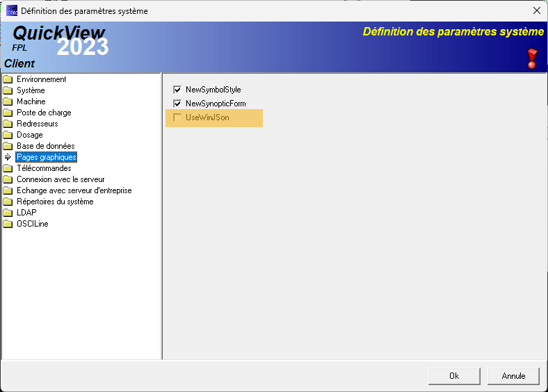
Task: Click the red exclamation mark icon
Action: [x=532, y=58]
